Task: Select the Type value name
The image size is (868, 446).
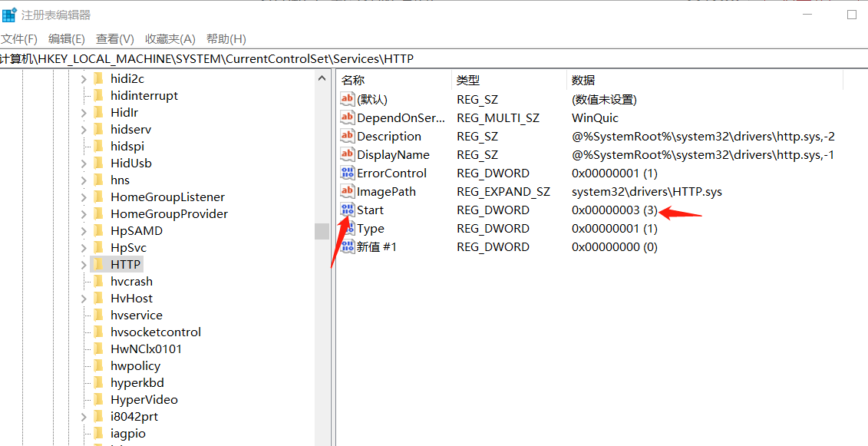Action: 371,228
